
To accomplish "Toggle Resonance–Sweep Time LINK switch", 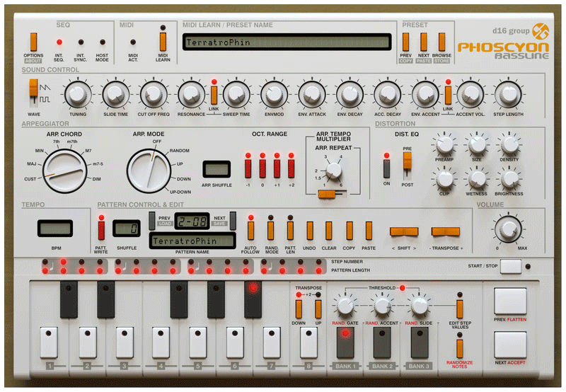I will point(214,96).
